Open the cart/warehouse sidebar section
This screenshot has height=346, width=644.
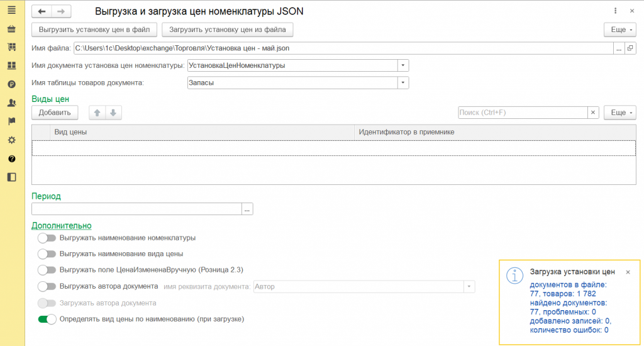(11, 47)
